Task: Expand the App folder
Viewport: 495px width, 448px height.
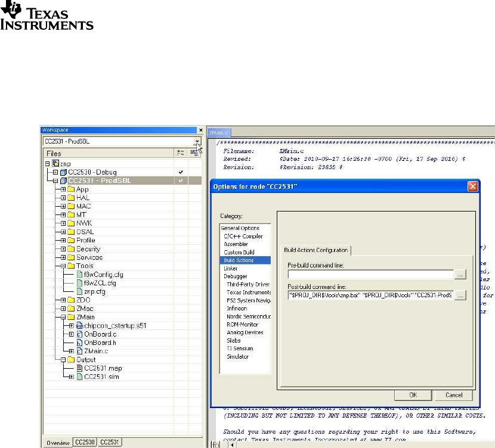Action: (63, 189)
